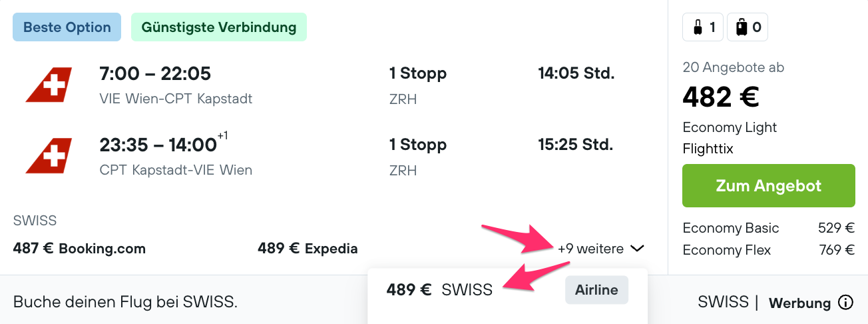Click the SWISS logo for outbound flight
Screen dimensions: 868x324
[x=49, y=86]
